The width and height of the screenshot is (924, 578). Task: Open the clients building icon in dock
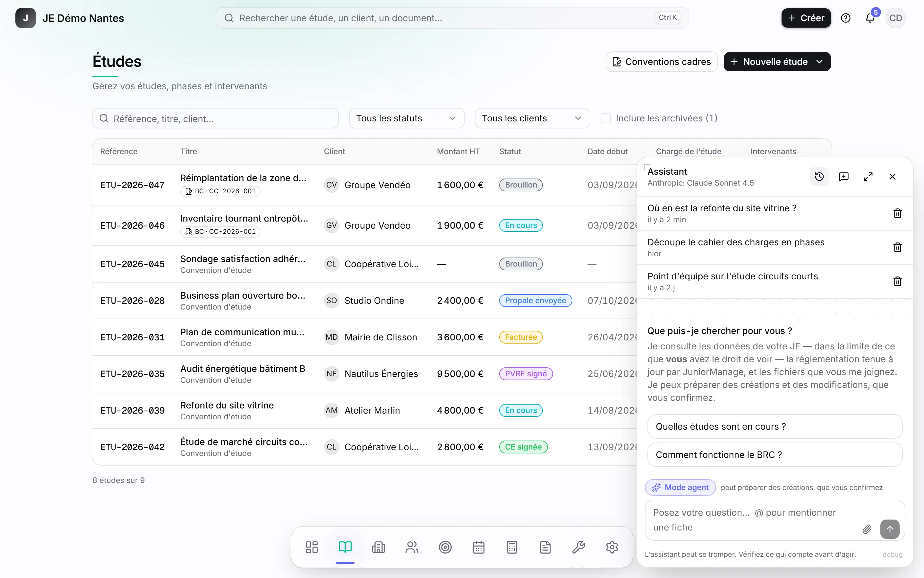378,547
